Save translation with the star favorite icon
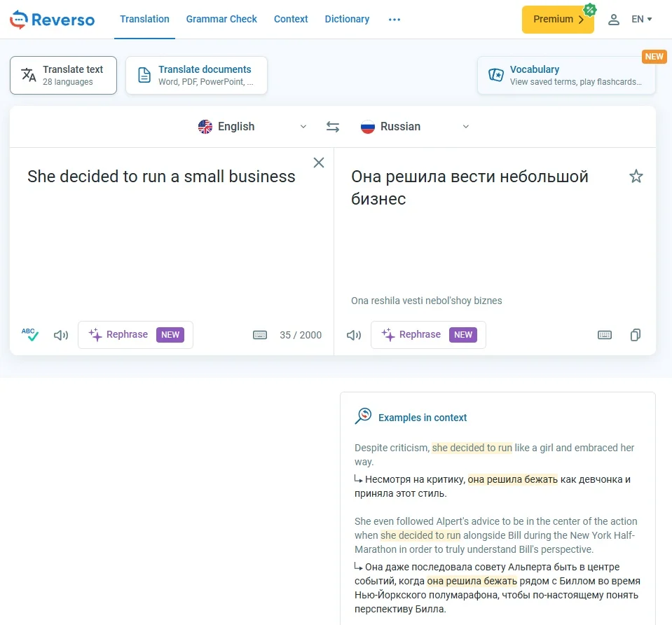Viewport: 672px width, 625px height. [x=636, y=176]
